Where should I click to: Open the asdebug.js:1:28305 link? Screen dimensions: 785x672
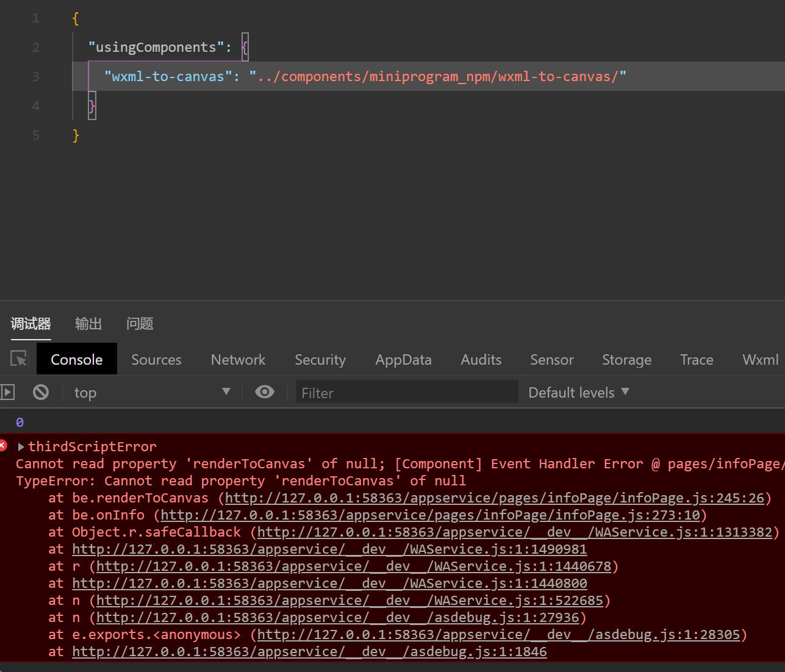coord(499,635)
